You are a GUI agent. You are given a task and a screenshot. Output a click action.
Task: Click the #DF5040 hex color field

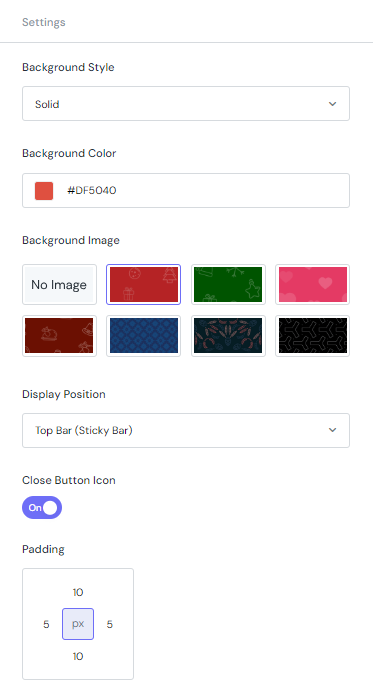click(x=186, y=191)
